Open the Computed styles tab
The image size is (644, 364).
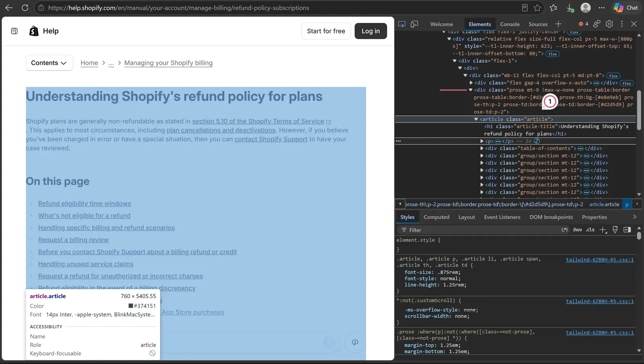pyautogui.click(x=436, y=217)
